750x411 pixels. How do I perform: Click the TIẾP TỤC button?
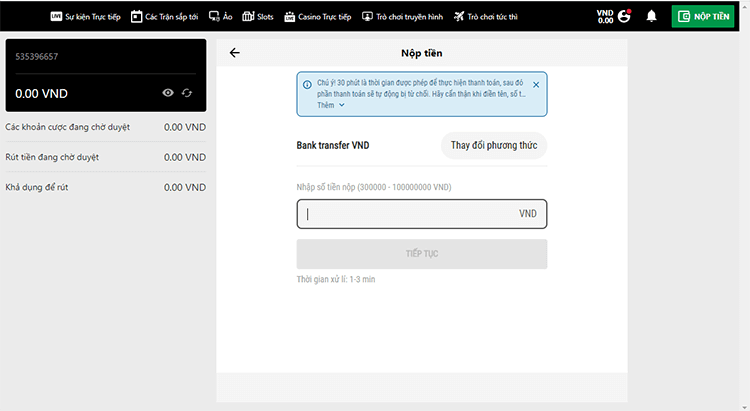(x=421, y=254)
